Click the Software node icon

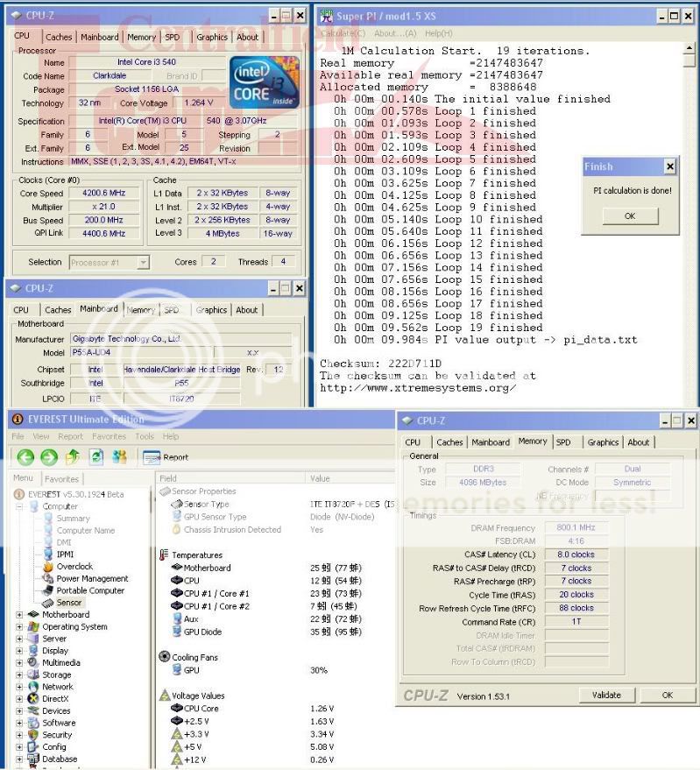(x=33, y=723)
